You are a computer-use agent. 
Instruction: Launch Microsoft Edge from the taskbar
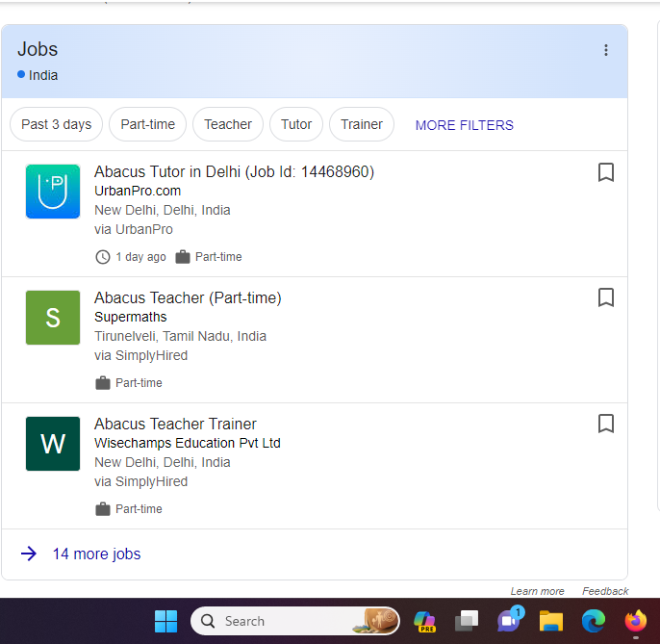click(594, 621)
